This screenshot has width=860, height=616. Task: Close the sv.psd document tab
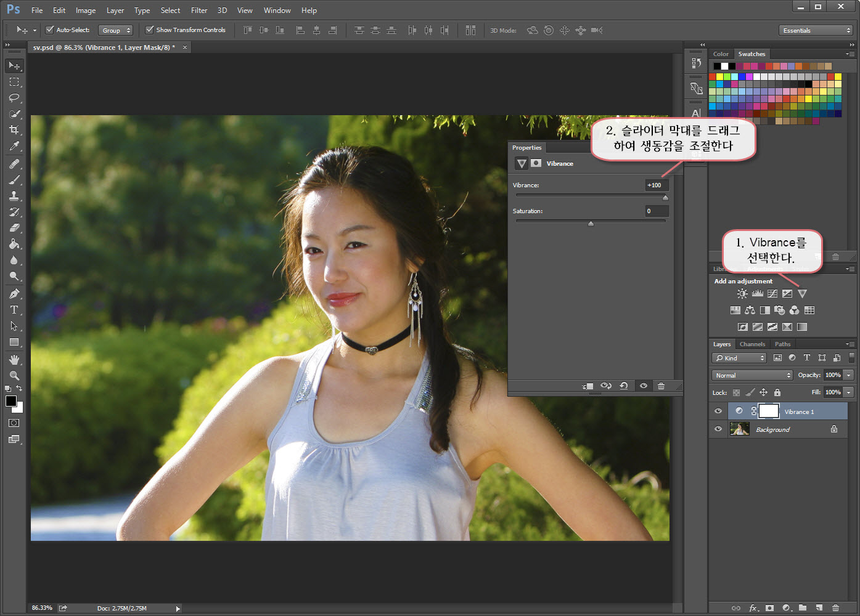(184, 47)
